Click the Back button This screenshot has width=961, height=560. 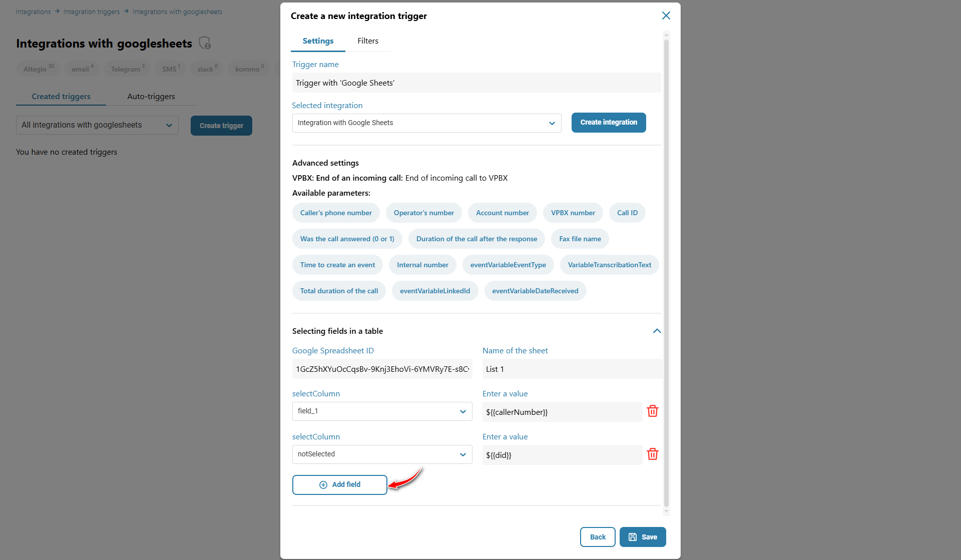(597, 537)
